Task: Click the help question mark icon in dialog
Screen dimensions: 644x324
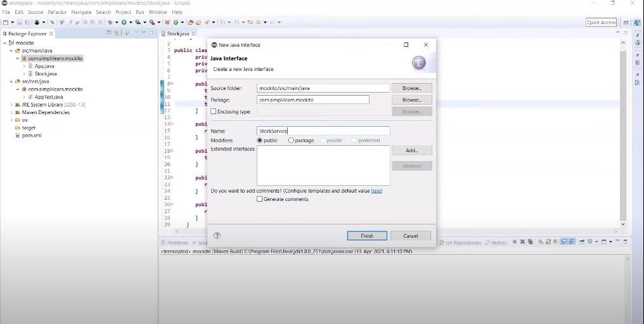Action: [x=217, y=235]
